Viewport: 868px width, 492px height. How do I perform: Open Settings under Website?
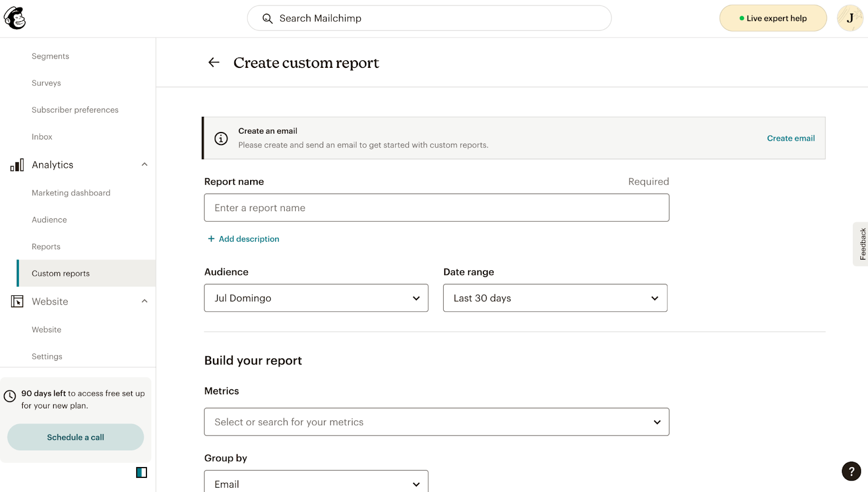[x=47, y=357]
